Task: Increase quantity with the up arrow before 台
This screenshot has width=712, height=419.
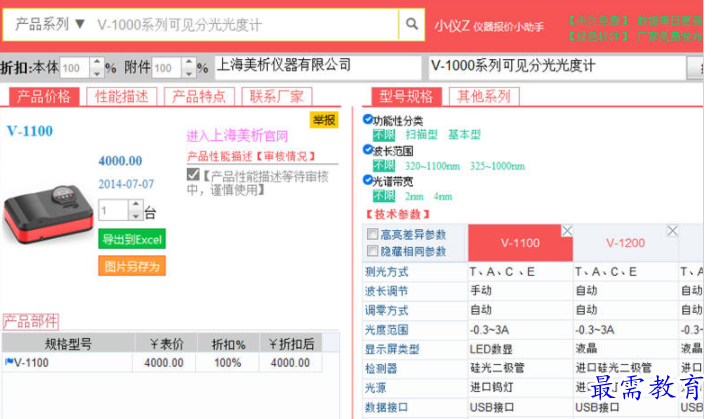Action: click(x=135, y=205)
